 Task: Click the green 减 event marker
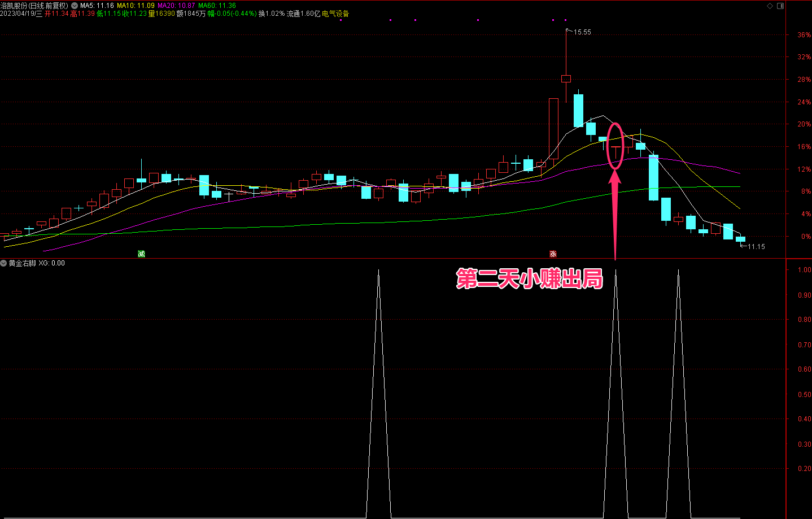tap(141, 254)
